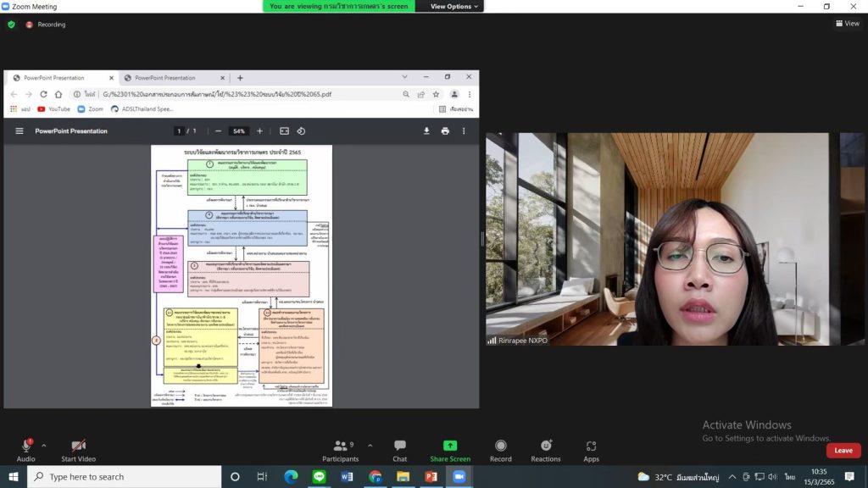Open Task View on the taskbar
Screen dimensions: 868x488
pos(263,476)
